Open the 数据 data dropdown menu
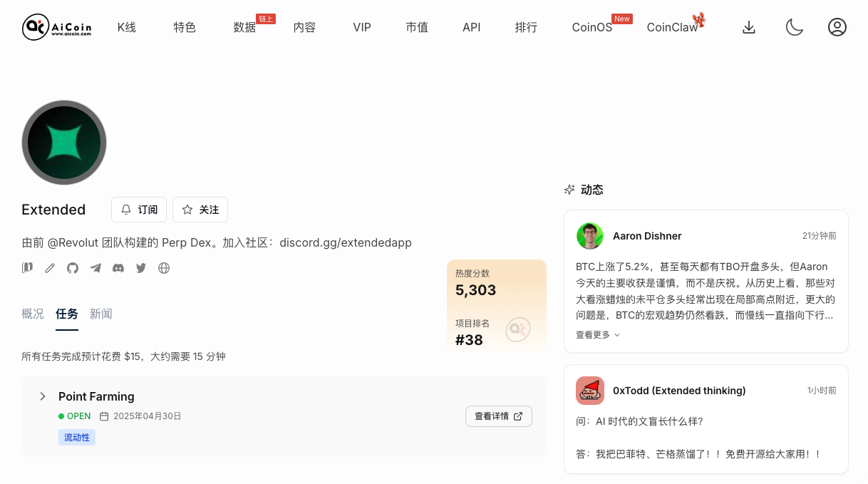The height and width of the screenshot is (484, 868). (x=244, y=27)
